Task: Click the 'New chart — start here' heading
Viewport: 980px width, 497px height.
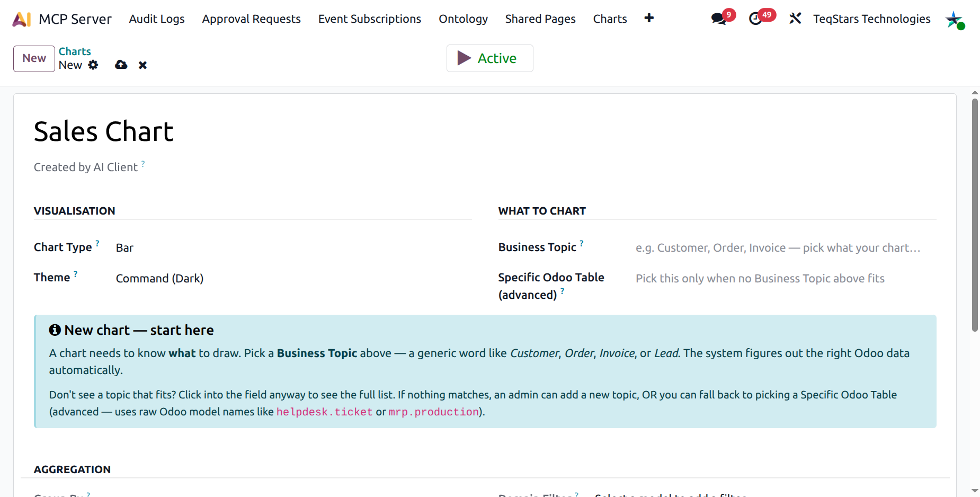Action: (x=139, y=330)
